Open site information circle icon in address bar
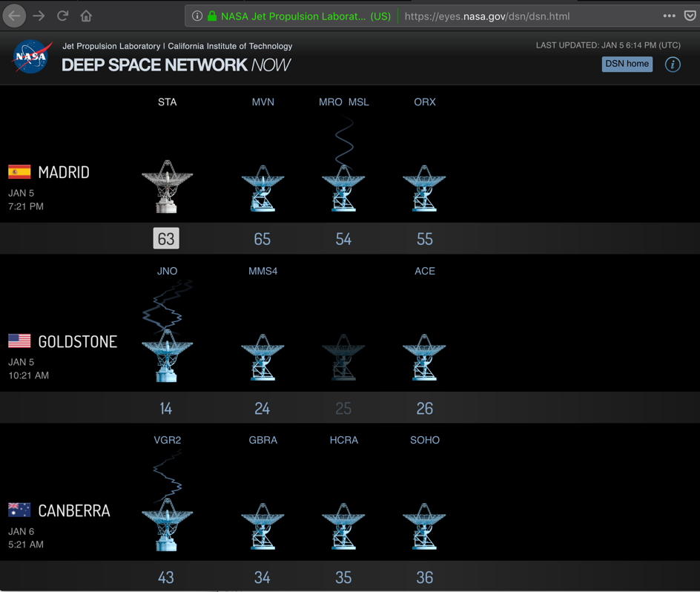This screenshot has height=592, width=700. tap(197, 16)
